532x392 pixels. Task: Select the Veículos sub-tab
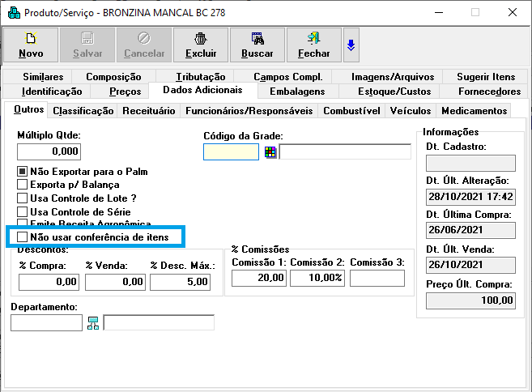(411, 111)
